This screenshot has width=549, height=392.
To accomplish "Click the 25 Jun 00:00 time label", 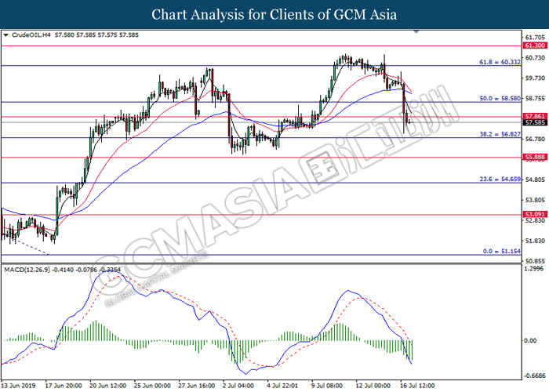I will coord(152,386).
